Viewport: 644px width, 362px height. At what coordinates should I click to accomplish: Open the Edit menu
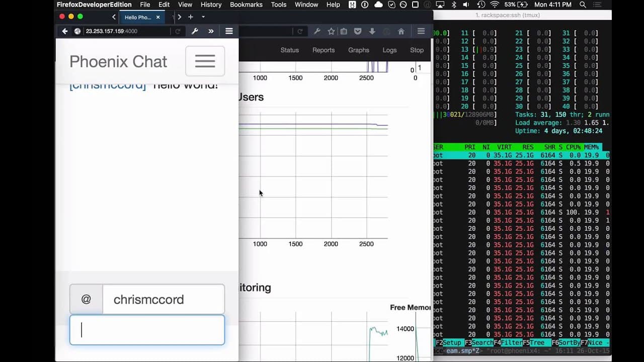[x=164, y=5]
